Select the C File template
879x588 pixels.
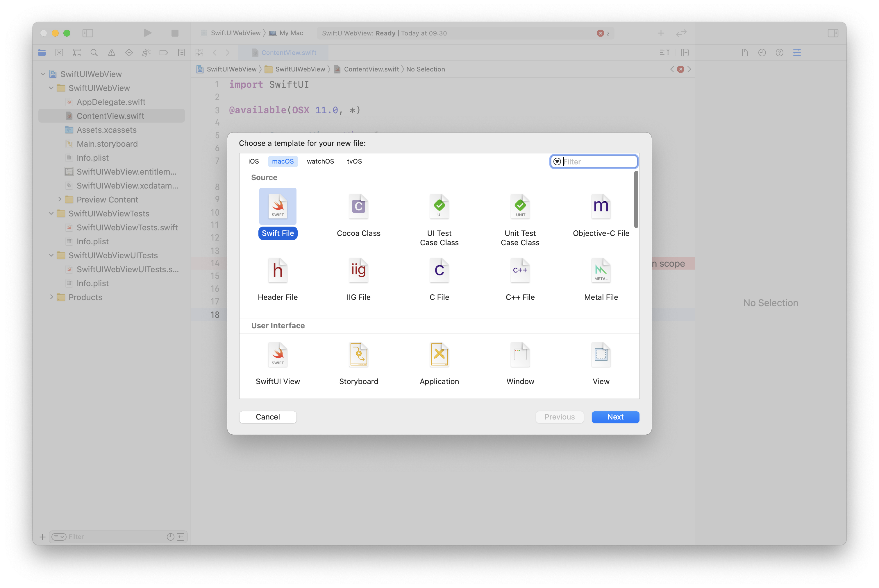point(439,280)
